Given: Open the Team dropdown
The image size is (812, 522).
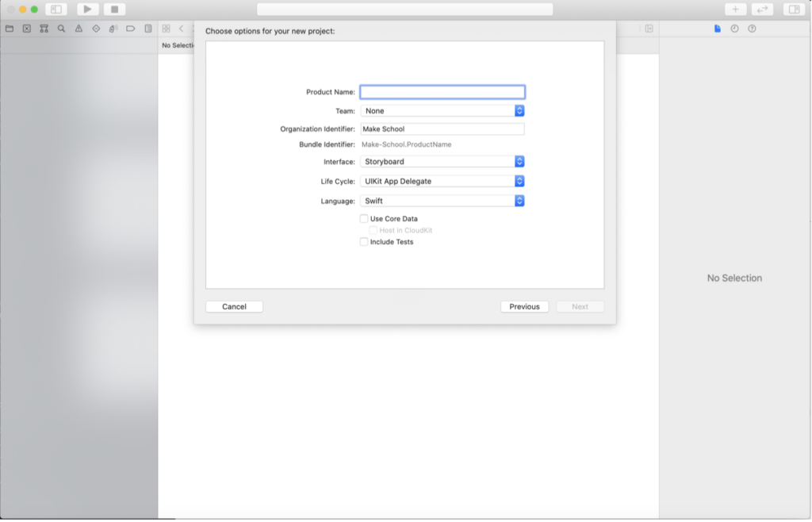Looking at the screenshot, I should point(519,111).
